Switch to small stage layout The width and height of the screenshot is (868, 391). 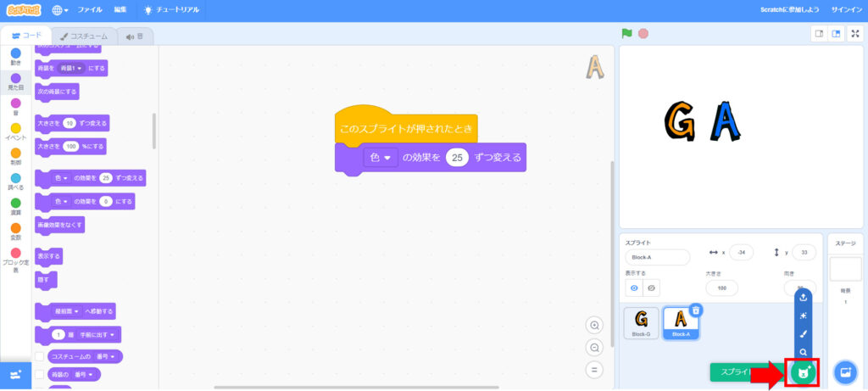820,34
